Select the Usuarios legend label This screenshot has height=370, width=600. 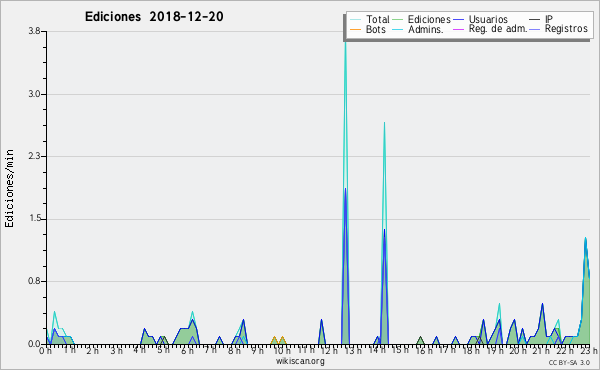coord(488,19)
